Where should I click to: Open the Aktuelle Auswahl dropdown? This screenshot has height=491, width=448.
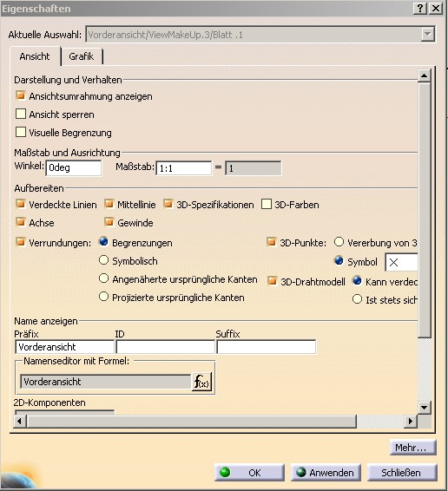pyautogui.click(x=428, y=35)
